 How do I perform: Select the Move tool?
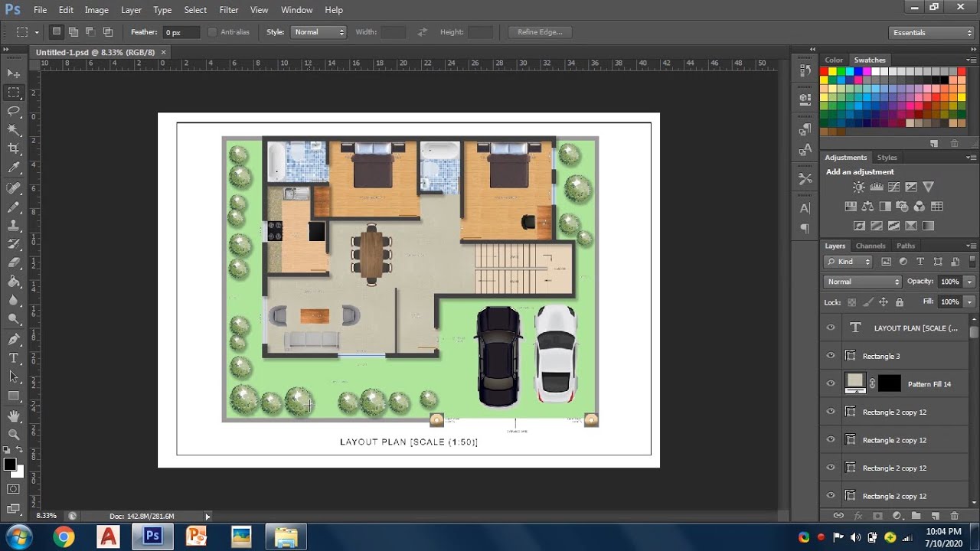point(14,73)
